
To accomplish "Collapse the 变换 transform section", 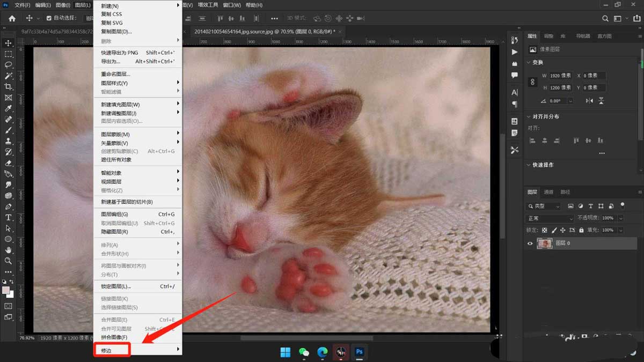I will [529, 63].
